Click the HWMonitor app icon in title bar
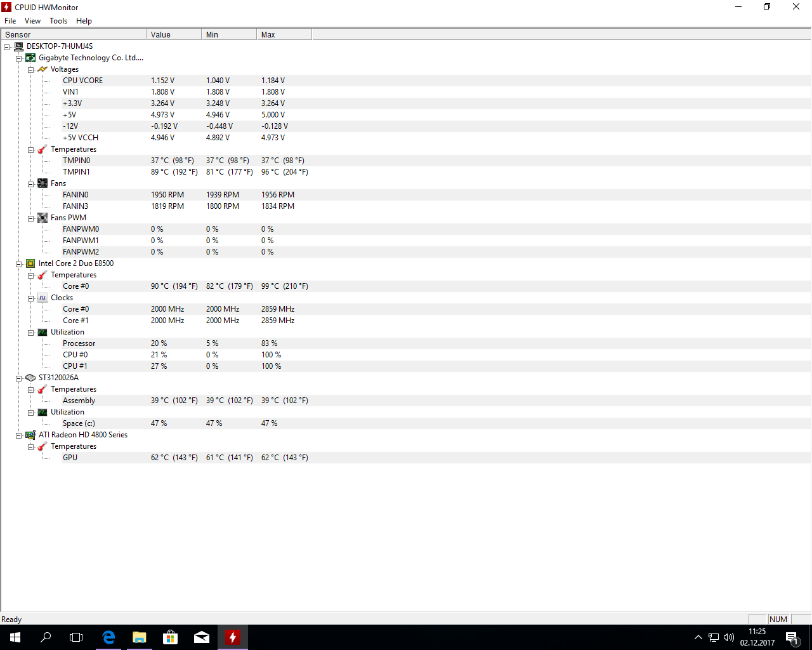This screenshot has width=812, height=650. (6, 7)
